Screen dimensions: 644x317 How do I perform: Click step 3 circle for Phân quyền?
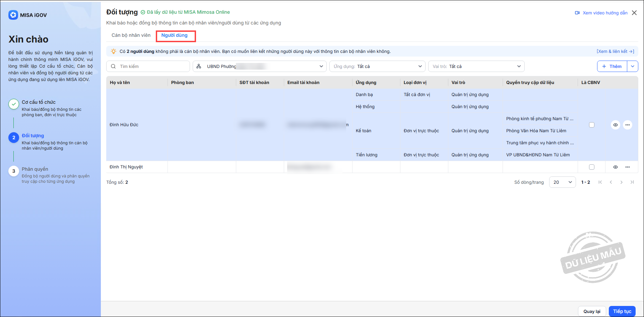(14, 171)
